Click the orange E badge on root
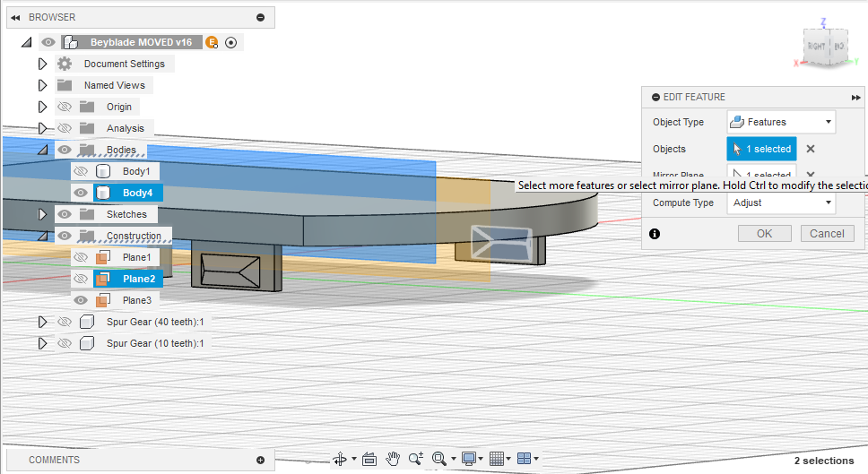 [212, 42]
